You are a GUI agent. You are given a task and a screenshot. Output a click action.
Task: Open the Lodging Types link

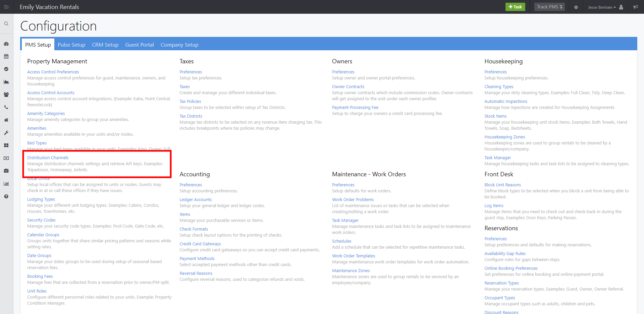tap(41, 199)
